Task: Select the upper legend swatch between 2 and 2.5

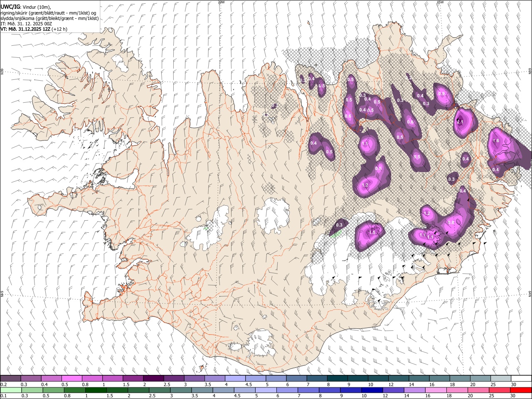Action: 153,379
